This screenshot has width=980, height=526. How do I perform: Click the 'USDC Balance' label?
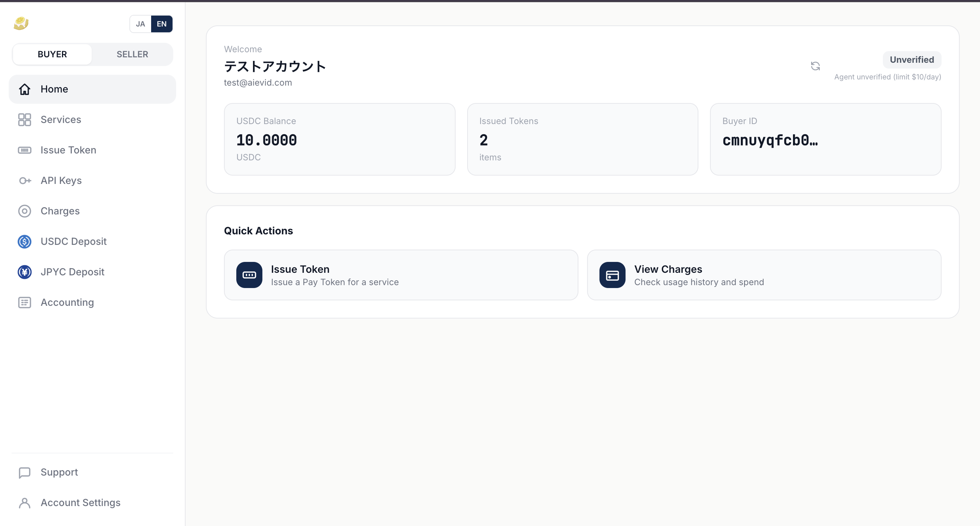[x=266, y=121]
